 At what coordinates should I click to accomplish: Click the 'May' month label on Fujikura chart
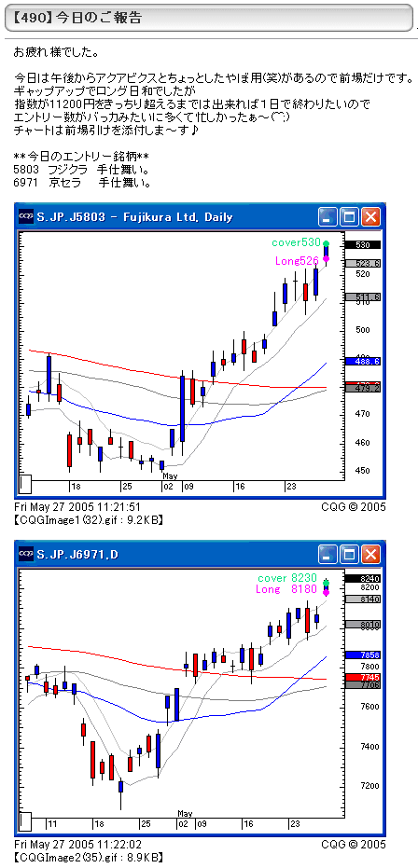click(170, 476)
